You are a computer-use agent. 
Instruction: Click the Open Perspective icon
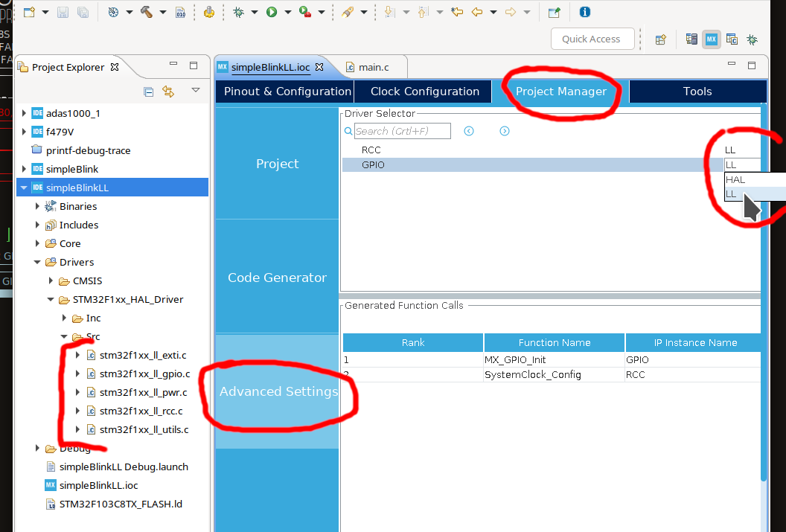click(x=661, y=39)
